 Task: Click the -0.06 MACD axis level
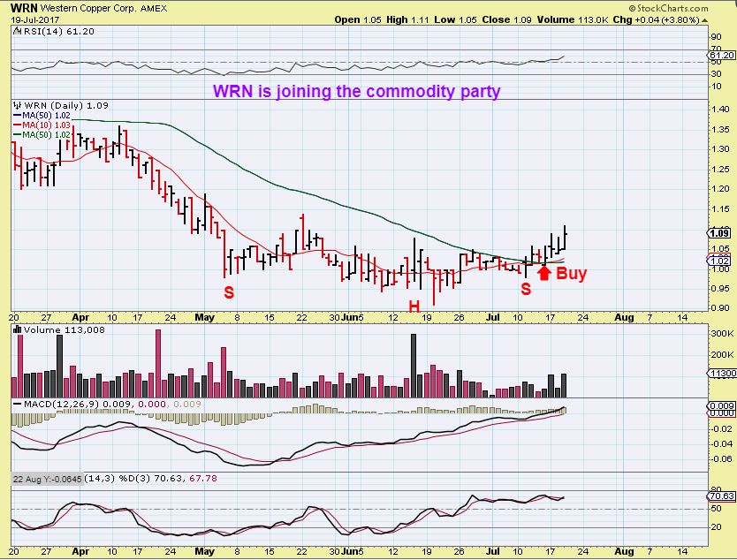(721, 459)
